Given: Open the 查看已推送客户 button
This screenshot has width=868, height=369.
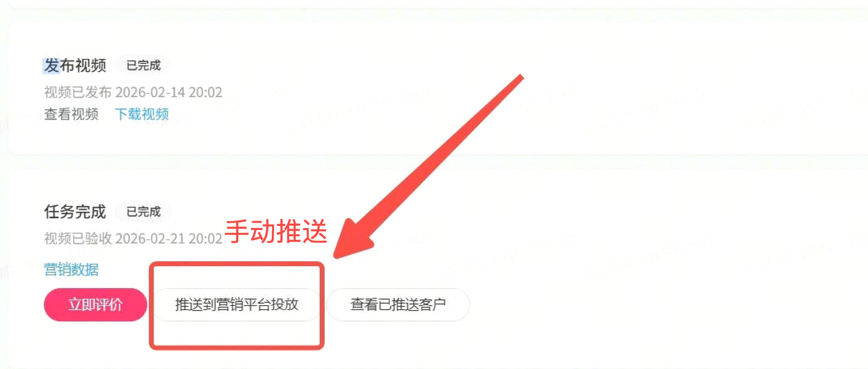Looking at the screenshot, I should point(398,305).
